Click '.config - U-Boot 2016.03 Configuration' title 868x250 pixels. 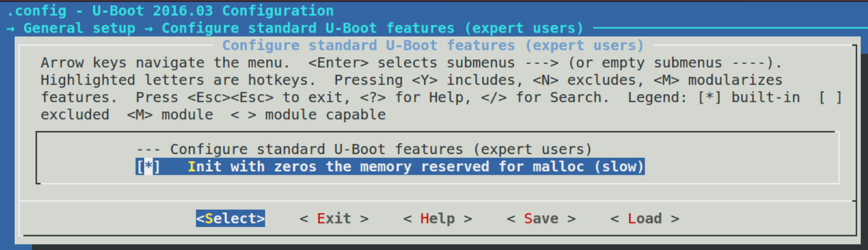coord(170,11)
